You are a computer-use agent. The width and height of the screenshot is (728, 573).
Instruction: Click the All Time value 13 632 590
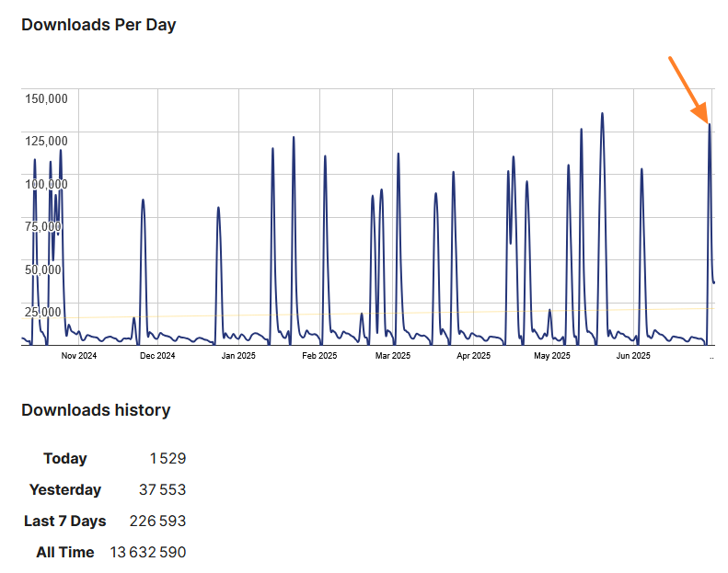tap(148, 553)
